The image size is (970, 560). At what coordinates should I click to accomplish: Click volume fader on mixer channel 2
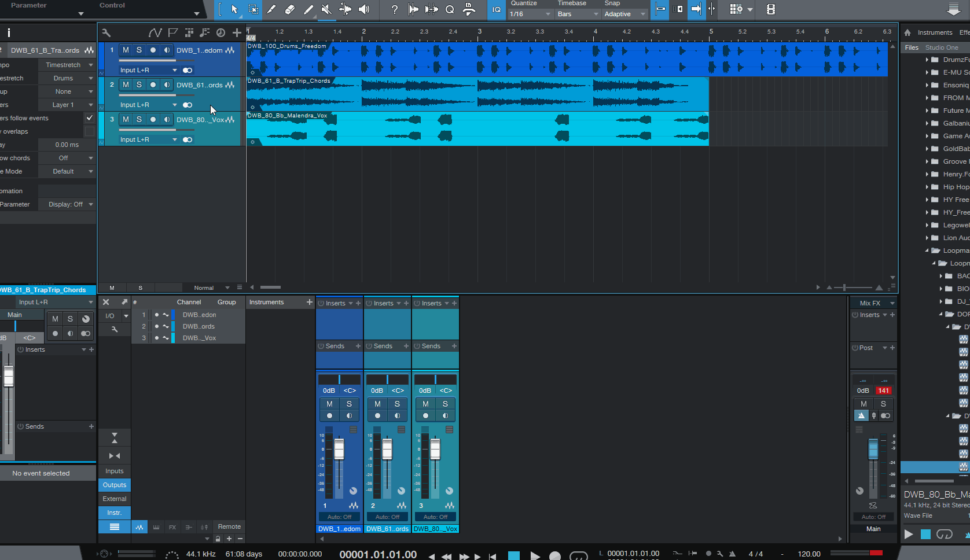[x=387, y=449]
